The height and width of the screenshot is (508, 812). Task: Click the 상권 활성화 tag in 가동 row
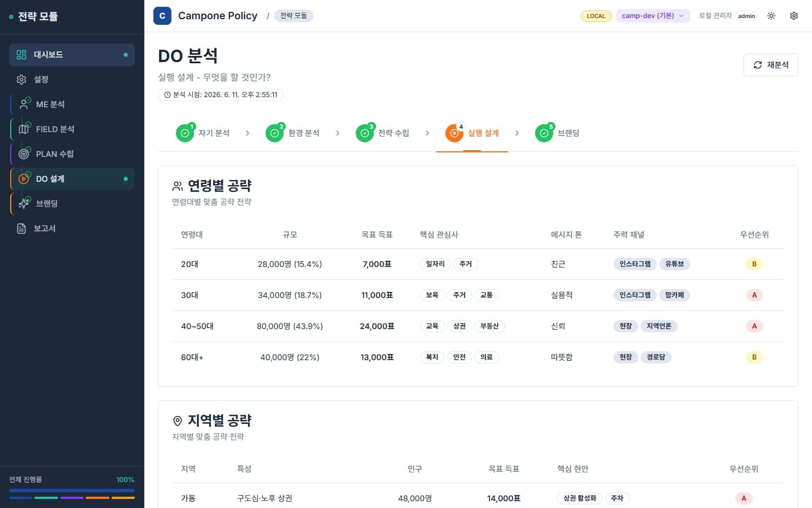(580, 498)
